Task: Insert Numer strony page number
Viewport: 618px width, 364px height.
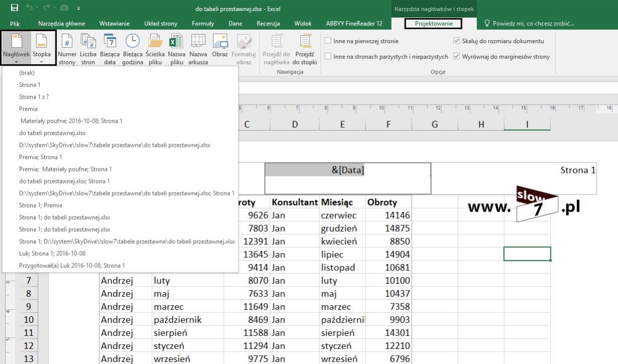Action: [x=67, y=50]
